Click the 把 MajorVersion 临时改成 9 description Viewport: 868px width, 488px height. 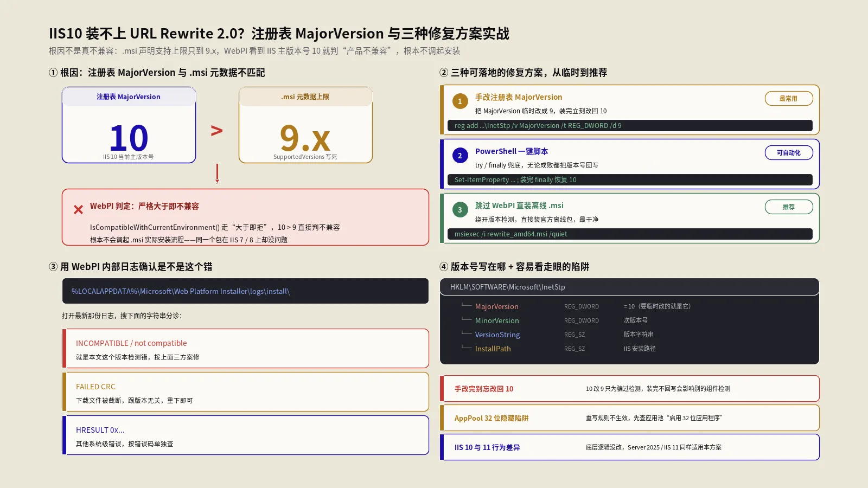pos(541,111)
